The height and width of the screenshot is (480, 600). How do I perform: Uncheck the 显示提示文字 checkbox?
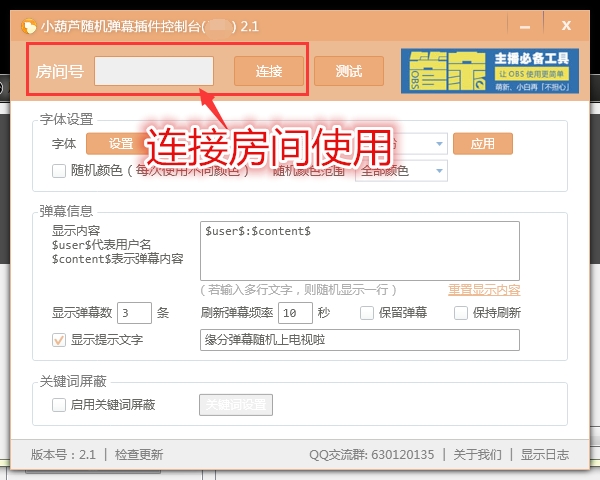click(59, 340)
